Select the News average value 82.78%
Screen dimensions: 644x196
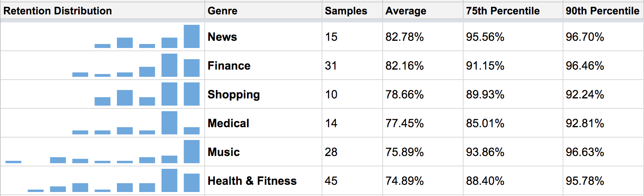405,37
